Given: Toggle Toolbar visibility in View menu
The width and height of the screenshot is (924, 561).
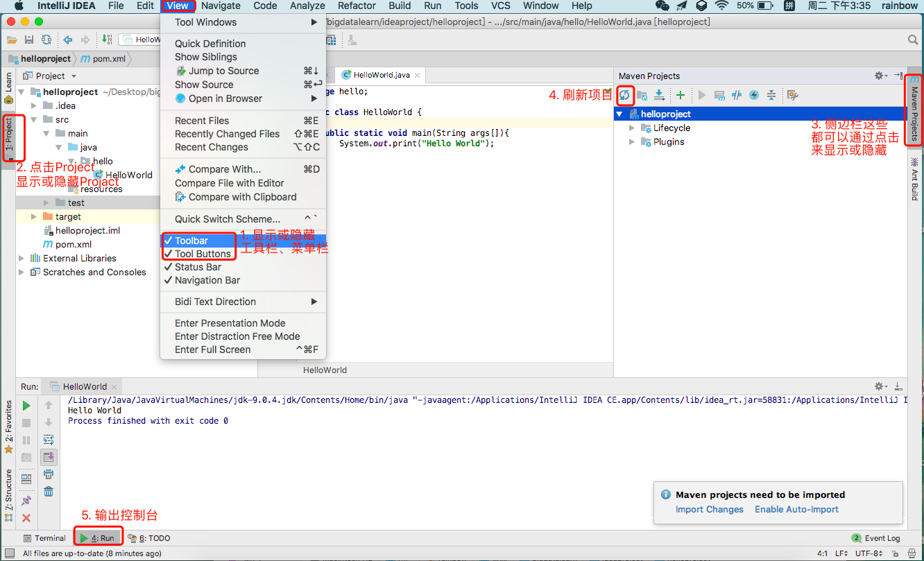Looking at the screenshot, I should [x=243, y=241].
